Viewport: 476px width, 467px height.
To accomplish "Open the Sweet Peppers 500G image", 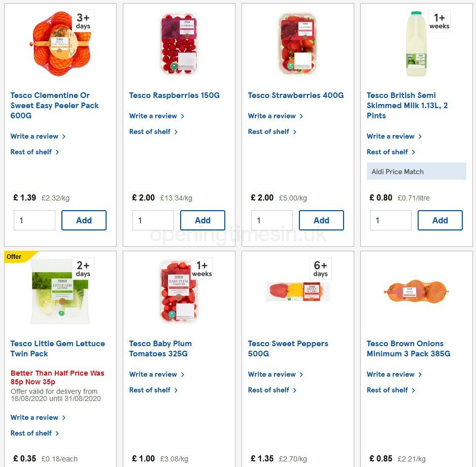I will [x=297, y=291].
